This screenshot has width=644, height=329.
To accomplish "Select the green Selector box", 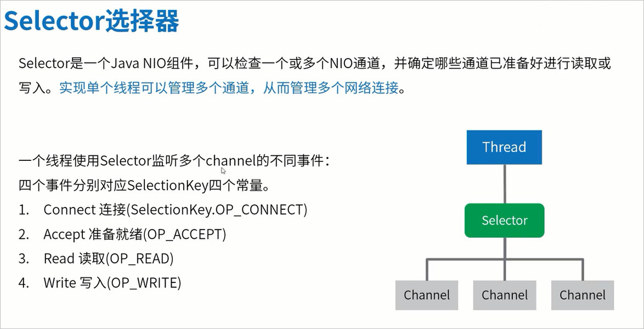I will coord(504,220).
